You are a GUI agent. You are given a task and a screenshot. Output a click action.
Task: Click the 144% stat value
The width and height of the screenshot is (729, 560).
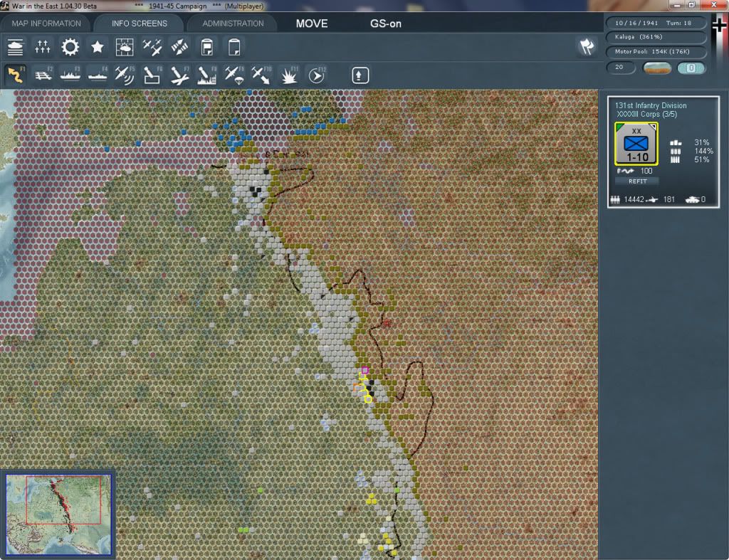coord(703,151)
